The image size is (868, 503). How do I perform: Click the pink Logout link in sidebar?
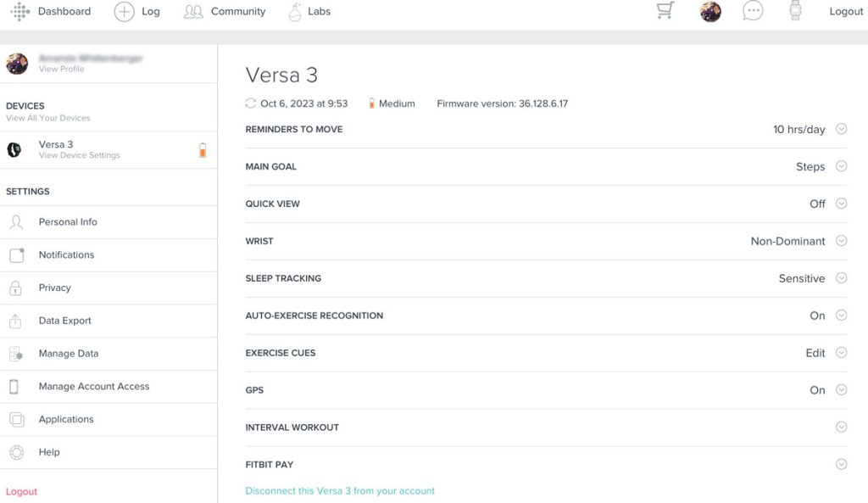pyautogui.click(x=22, y=492)
